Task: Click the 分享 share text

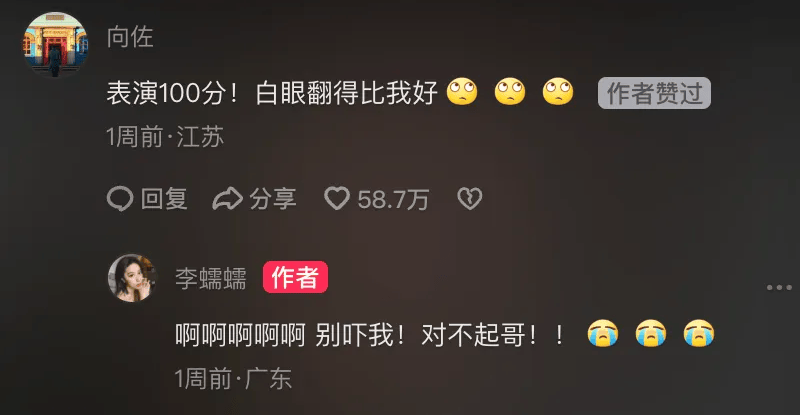Action: click(x=272, y=199)
